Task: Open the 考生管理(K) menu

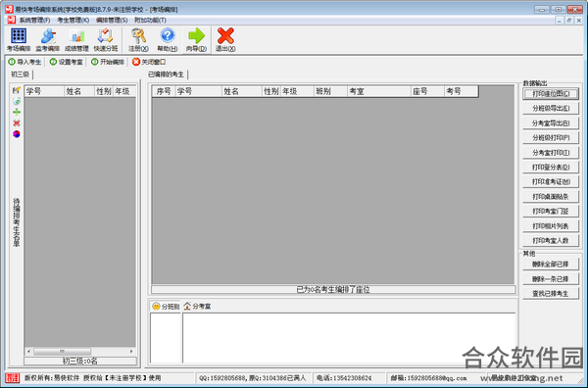Action: tap(73, 21)
